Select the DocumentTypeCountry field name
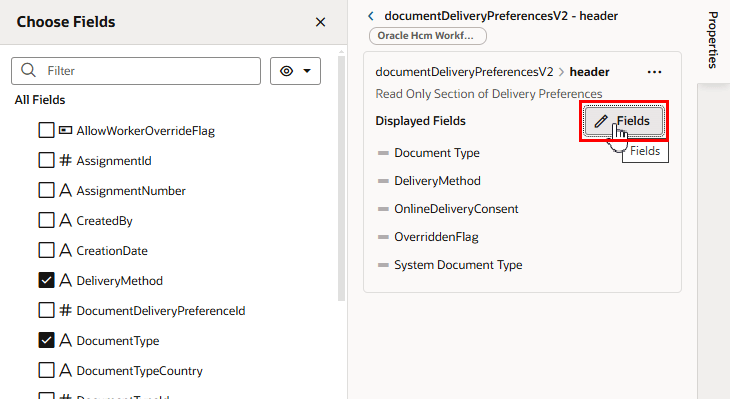This screenshot has width=730, height=399. tap(139, 371)
